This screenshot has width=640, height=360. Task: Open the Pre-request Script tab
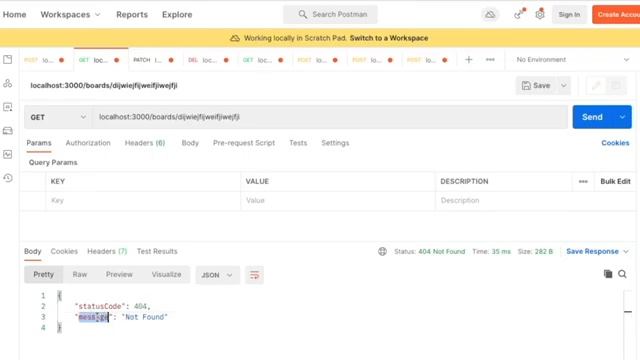click(x=244, y=143)
